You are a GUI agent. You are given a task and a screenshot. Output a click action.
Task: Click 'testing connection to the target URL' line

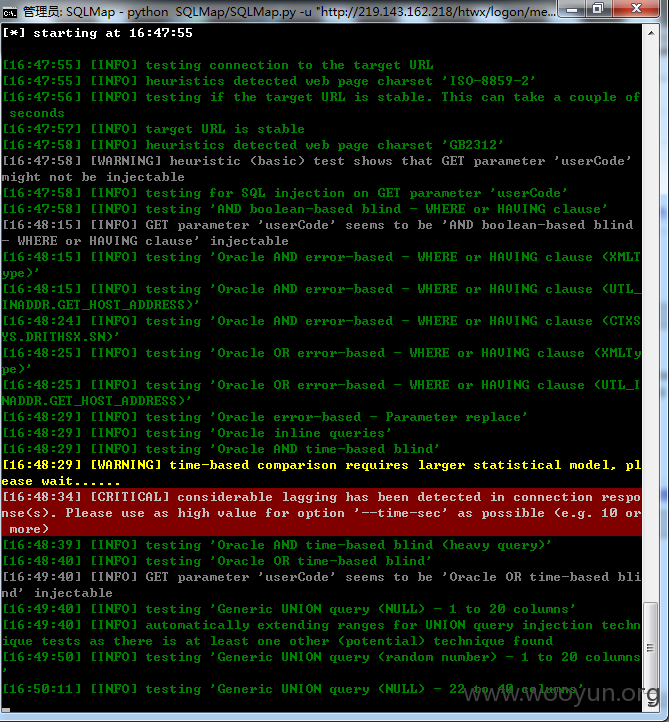coord(218,65)
